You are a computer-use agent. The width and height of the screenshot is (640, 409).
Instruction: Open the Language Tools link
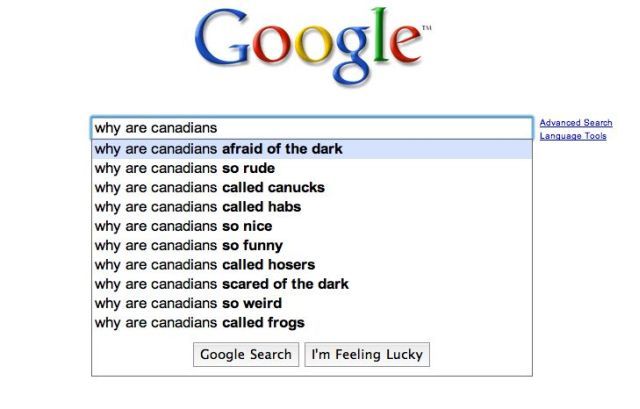click(573, 136)
